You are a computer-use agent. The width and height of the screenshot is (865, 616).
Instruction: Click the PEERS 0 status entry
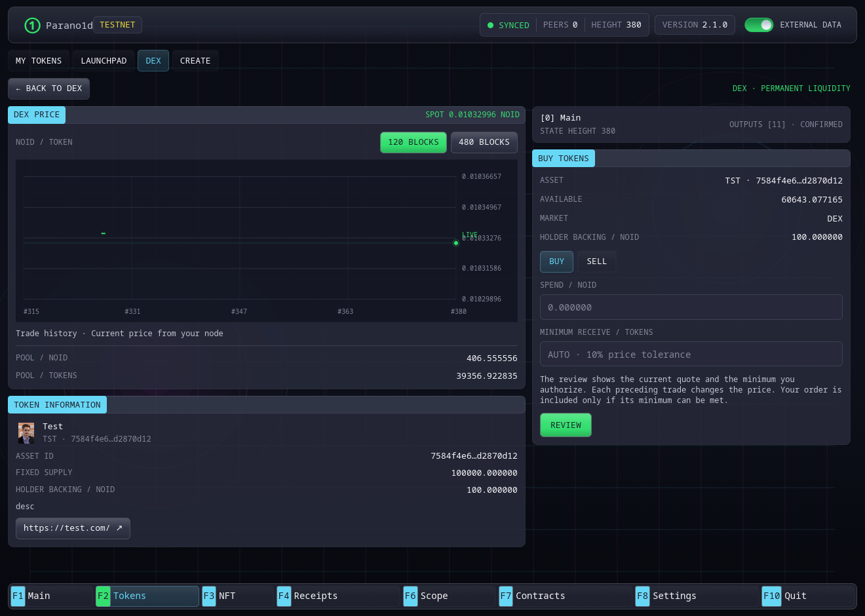coord(560,25)
